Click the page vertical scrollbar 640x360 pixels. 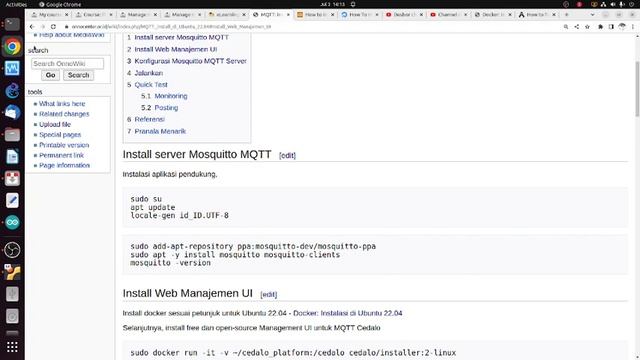[637, 89]
